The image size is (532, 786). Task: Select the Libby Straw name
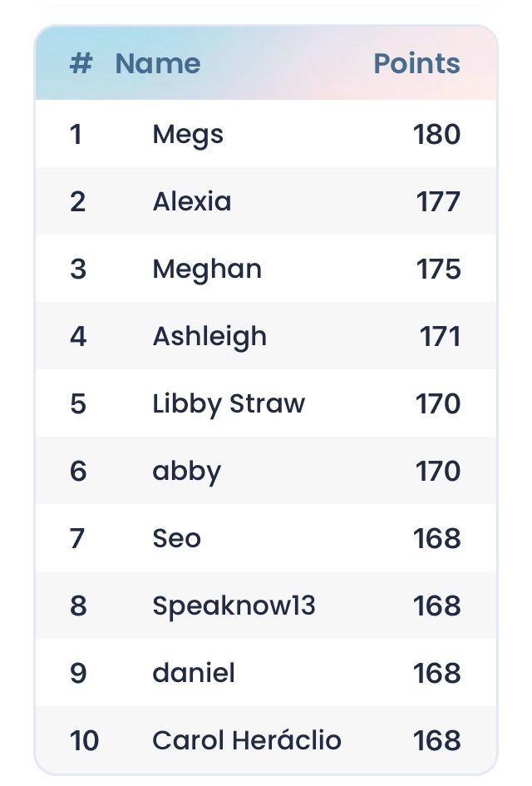229,404
